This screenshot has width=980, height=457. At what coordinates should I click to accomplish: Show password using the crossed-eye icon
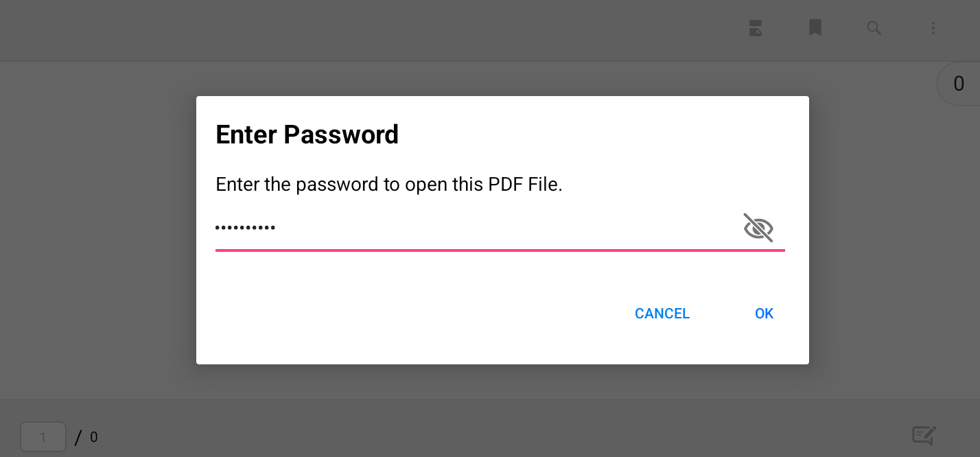click(x=758, y=227)
